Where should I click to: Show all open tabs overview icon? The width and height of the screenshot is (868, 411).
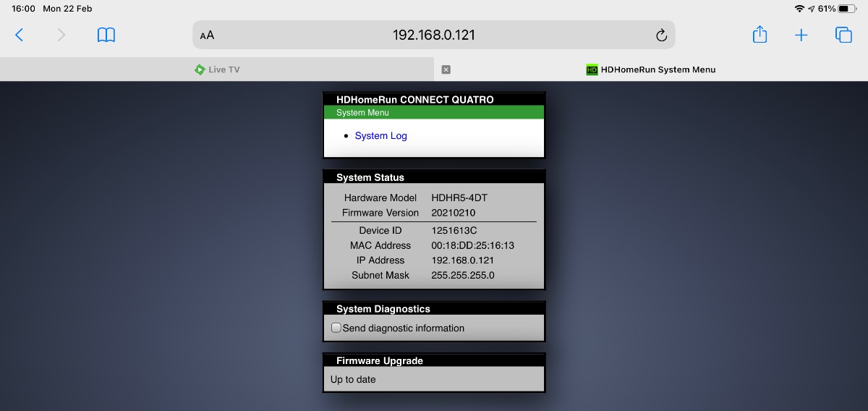[x=843, y=35]
